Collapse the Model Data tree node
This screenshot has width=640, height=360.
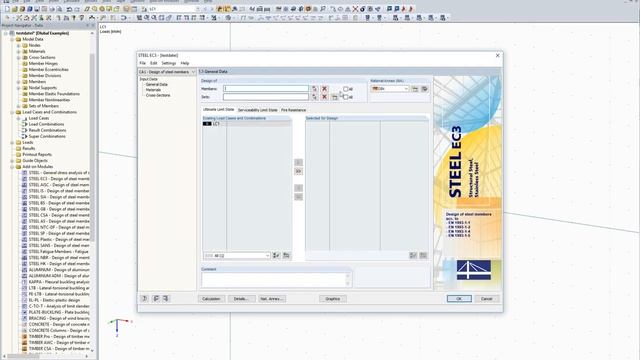[x=12, y=39]
